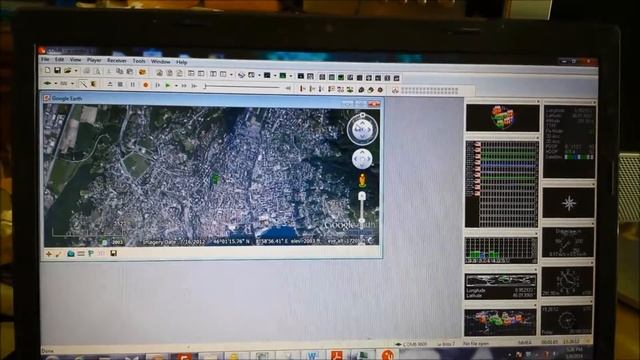Click the Open folder toolbar icon

click(68, 71)
